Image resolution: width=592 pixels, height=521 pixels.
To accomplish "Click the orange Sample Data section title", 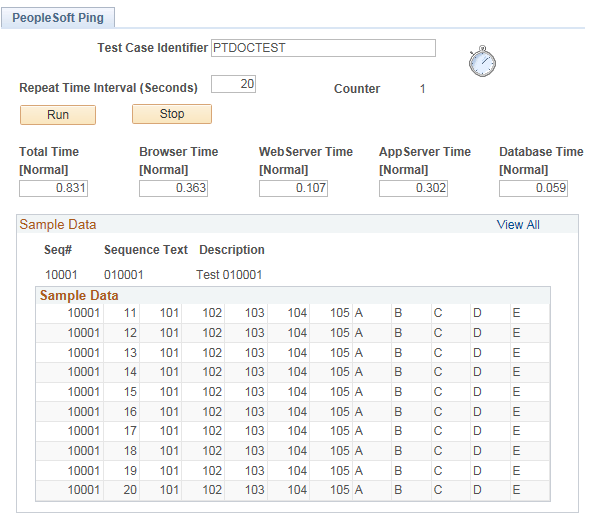I will click(x=58, y=225).
